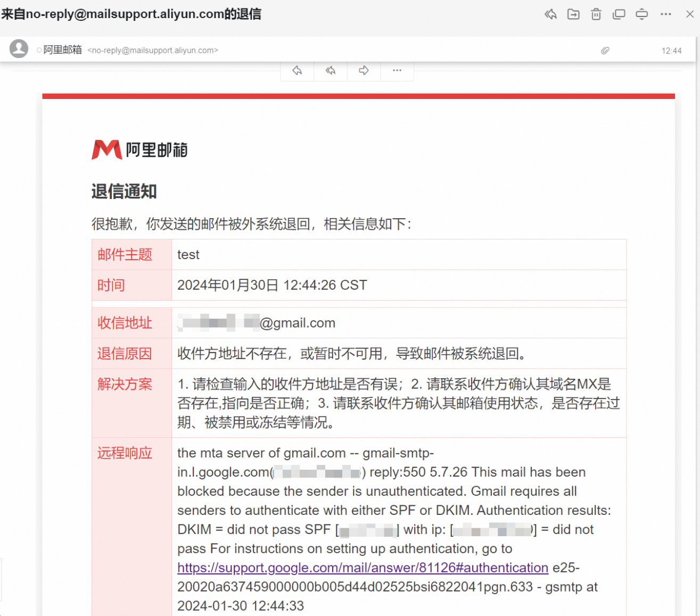Delete the bounce email with the trash icon
Viewport: 700px width, 616px height.
[596, 14]
